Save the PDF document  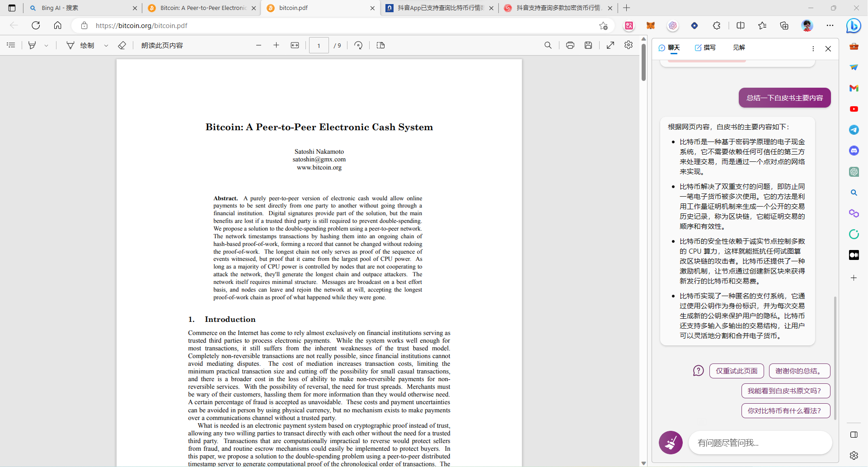pyautogui.click(x=588, y=45)
